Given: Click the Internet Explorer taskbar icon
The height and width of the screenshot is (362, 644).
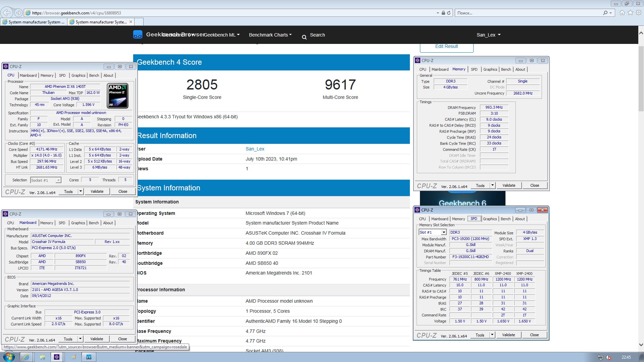Looking at the screenshot, I should 26,357.
